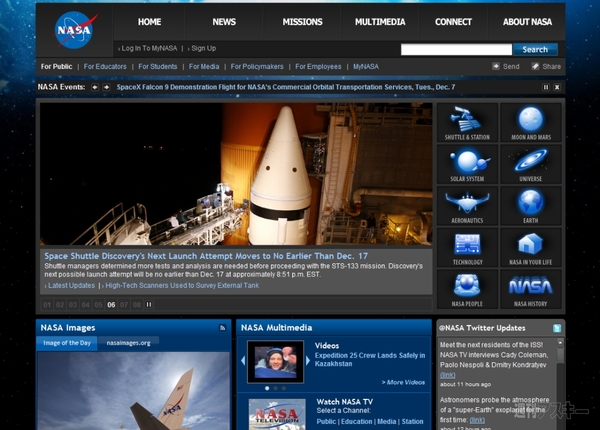Select the Public NASA TV channel

326,421
